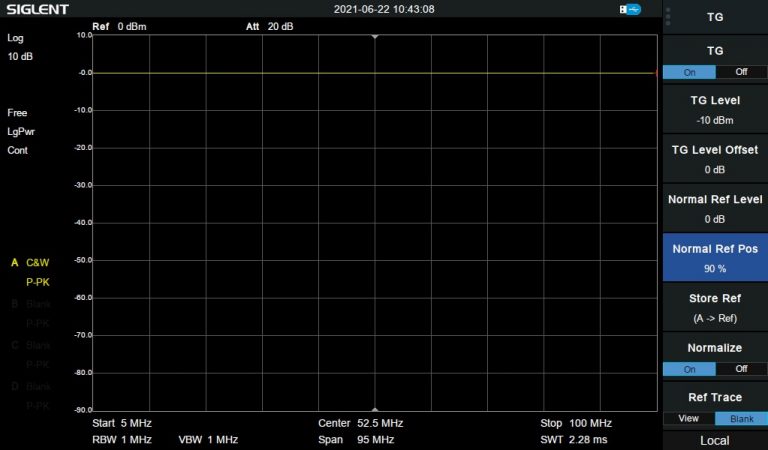This screenshot has height=450, width=768.
Task: Click the USB connection status icon
Action: click(630, 9)
